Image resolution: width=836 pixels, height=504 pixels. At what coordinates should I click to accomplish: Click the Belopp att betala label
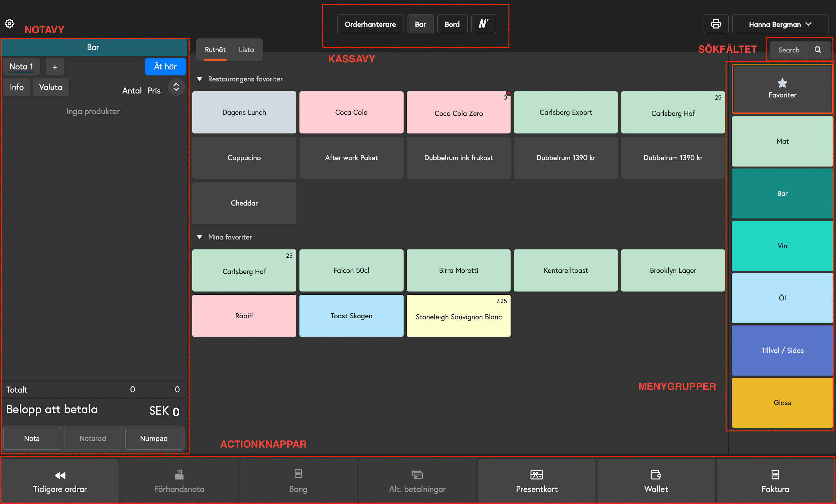click(x=52, y=409)
